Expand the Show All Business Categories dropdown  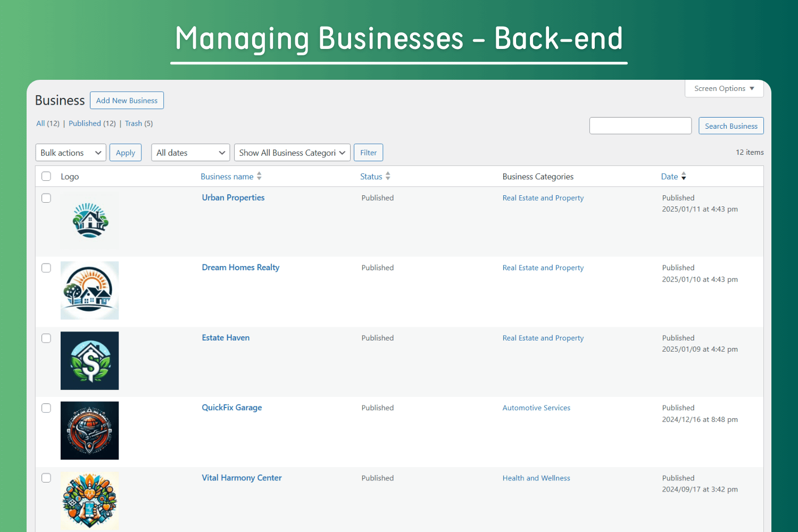[x=292, y=153]
